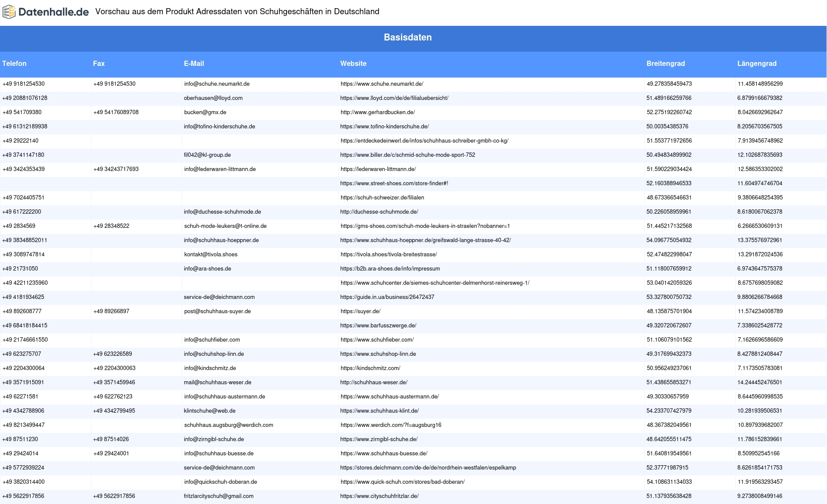Select the Basisdaten section header
Image resolution: width=827 pixels, height=504 pixels.
[408, 37]
